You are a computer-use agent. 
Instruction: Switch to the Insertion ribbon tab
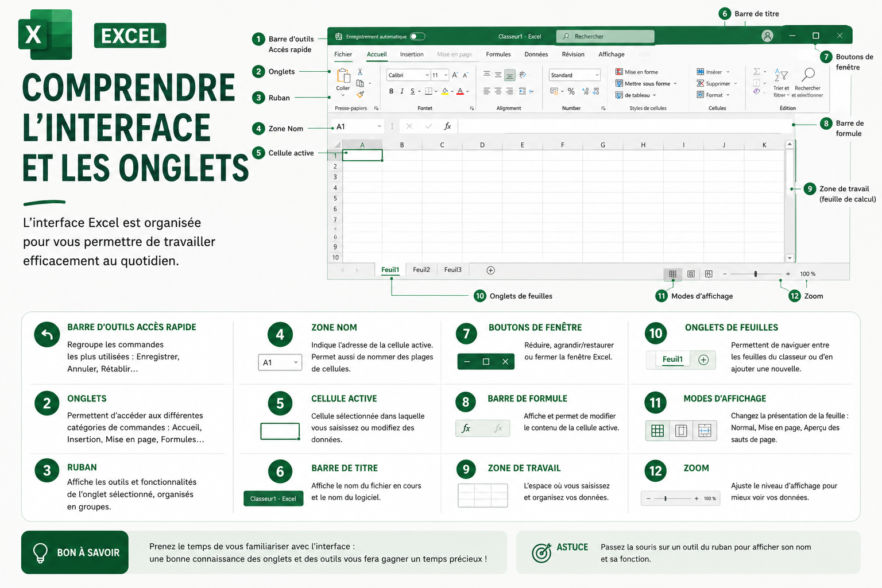(412, 55)
